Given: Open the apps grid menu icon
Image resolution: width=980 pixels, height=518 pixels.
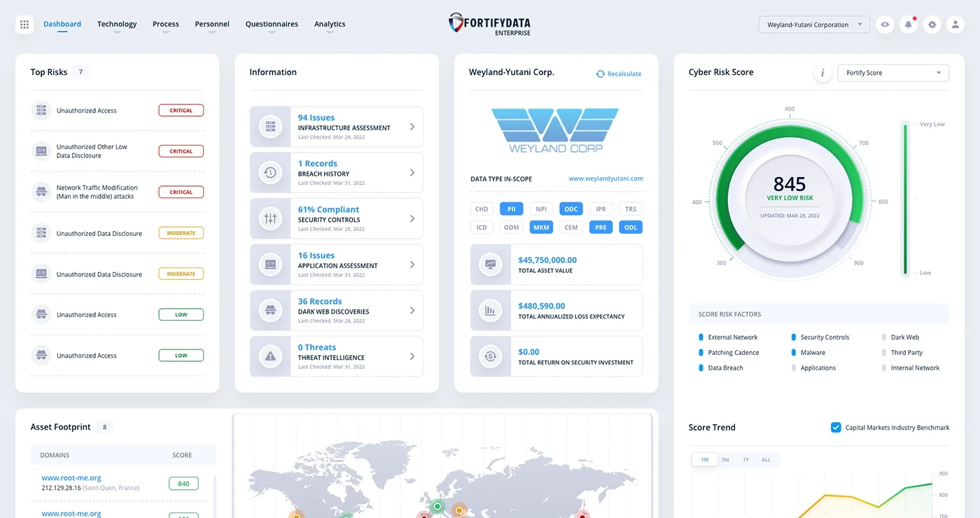Looking at the screenshot, I should pyautogui.click(x=24, y=24).
